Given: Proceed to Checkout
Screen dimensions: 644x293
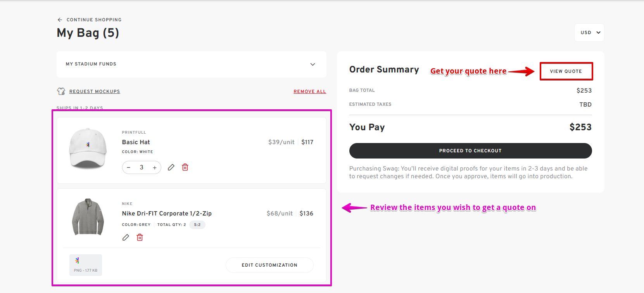Looking at the screenshot, I should click(470, 151).
